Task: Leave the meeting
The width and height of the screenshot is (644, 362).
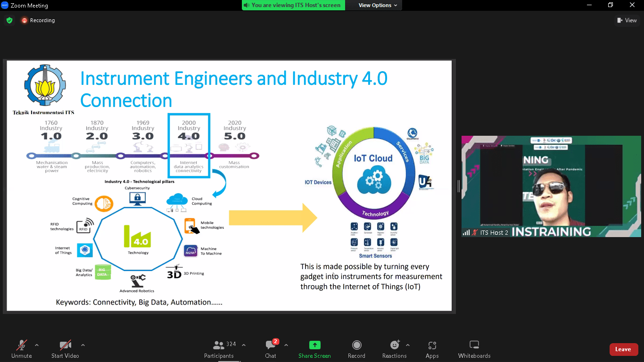Action: (623, 349)
